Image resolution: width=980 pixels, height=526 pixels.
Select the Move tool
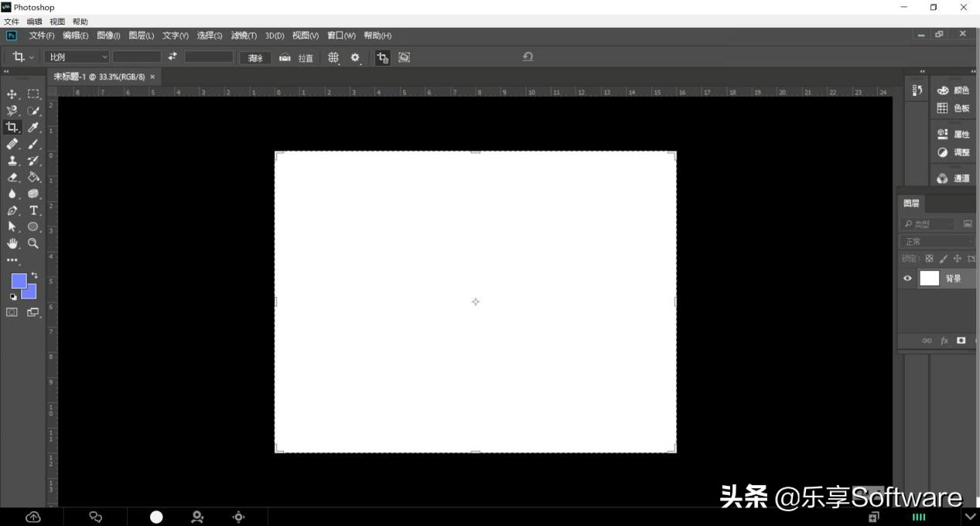12,94
